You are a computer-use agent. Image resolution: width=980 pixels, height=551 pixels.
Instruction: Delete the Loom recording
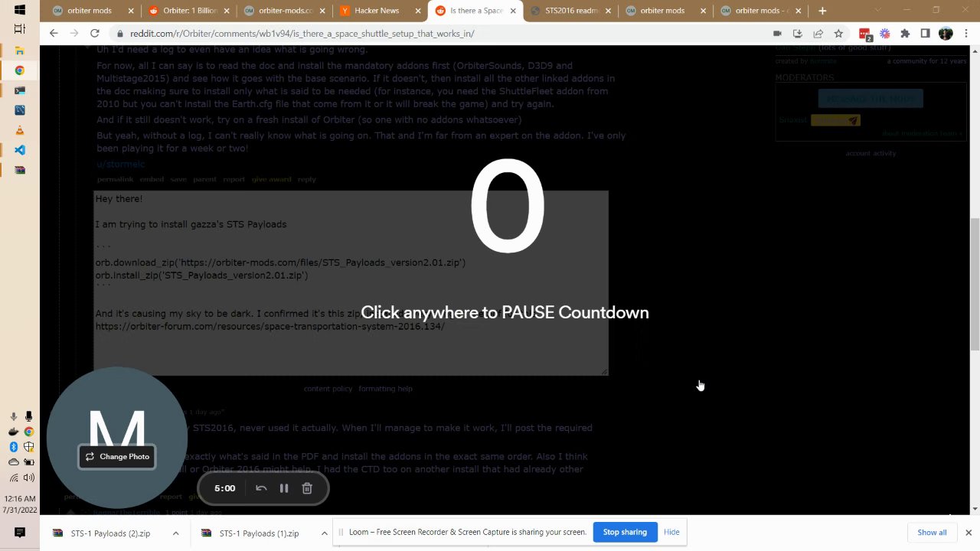(x=307, y=488)
